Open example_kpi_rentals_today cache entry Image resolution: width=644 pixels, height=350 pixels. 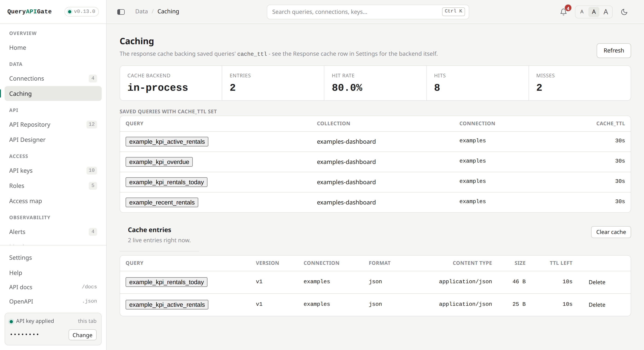pyautogui.click(x=166, y=282)
